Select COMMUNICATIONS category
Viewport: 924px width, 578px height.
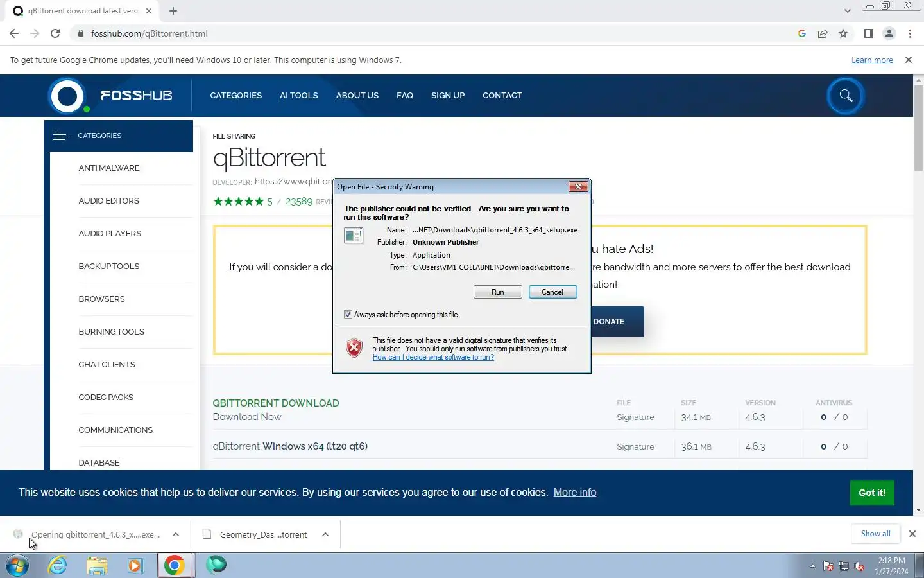(116, 430)
